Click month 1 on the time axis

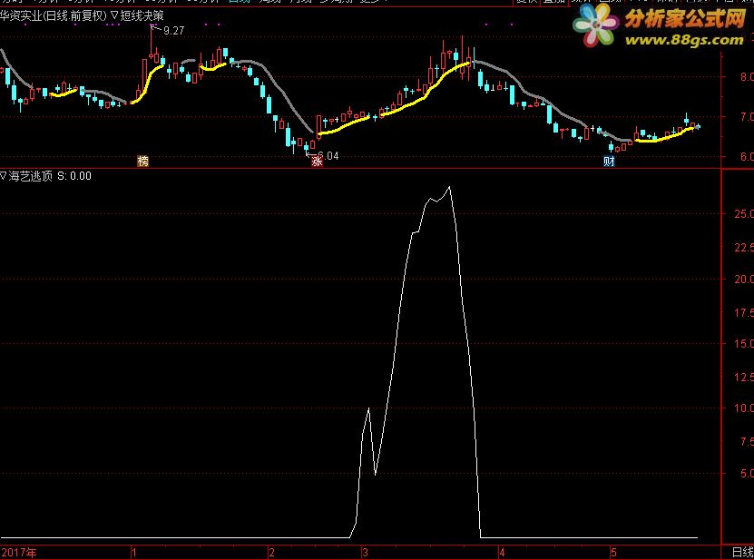click(x=134, y=553)
